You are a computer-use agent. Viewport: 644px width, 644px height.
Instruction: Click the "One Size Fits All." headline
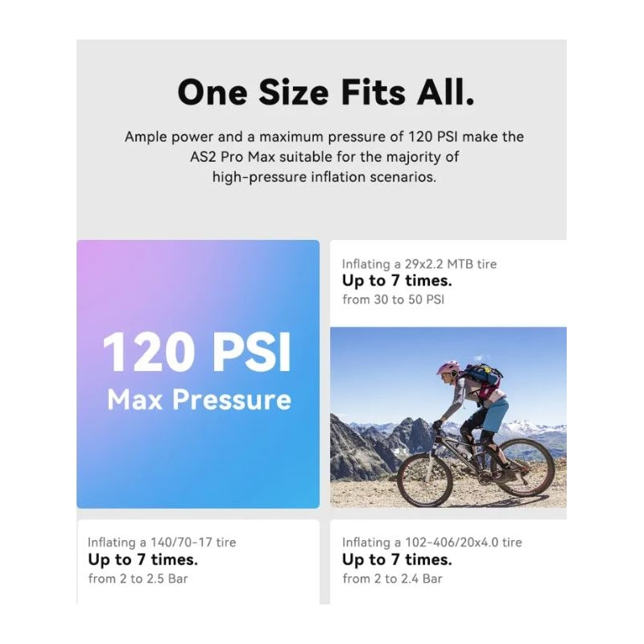pos(325,93)
